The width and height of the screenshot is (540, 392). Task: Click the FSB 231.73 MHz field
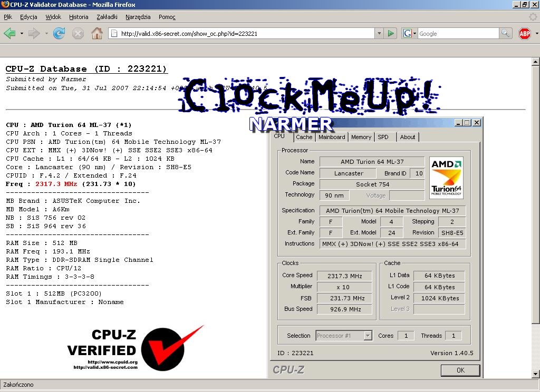coord(344,298)
